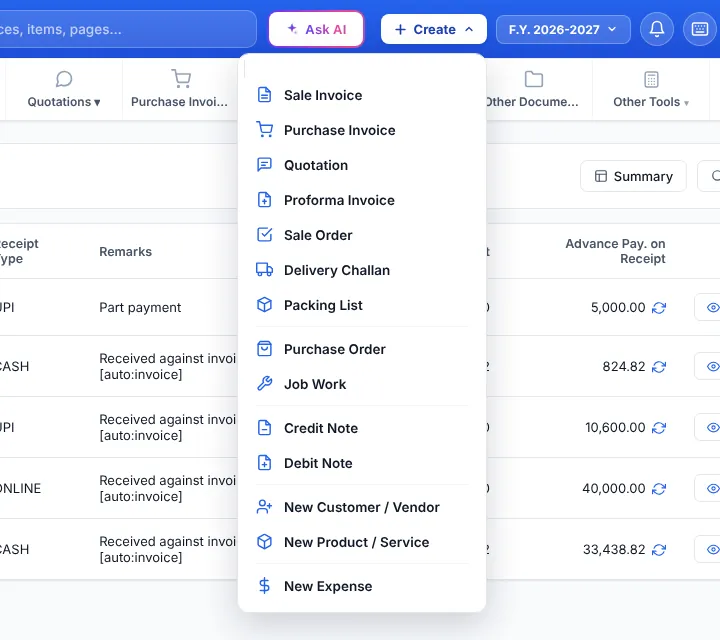The height and width of the screenshot is (640, 720).
Task: Click the Packing List box icon
Action: click(264, 304)
